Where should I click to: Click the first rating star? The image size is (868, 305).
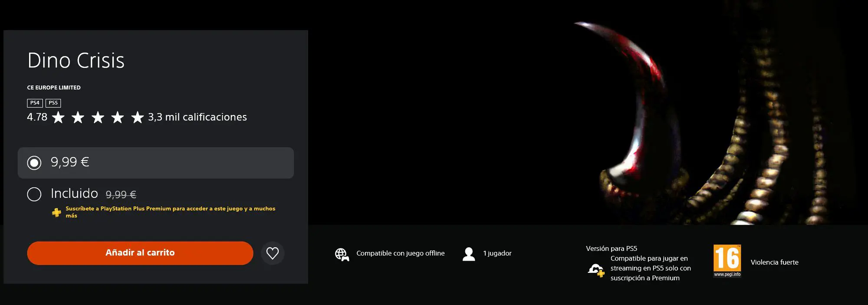[58, 117]
